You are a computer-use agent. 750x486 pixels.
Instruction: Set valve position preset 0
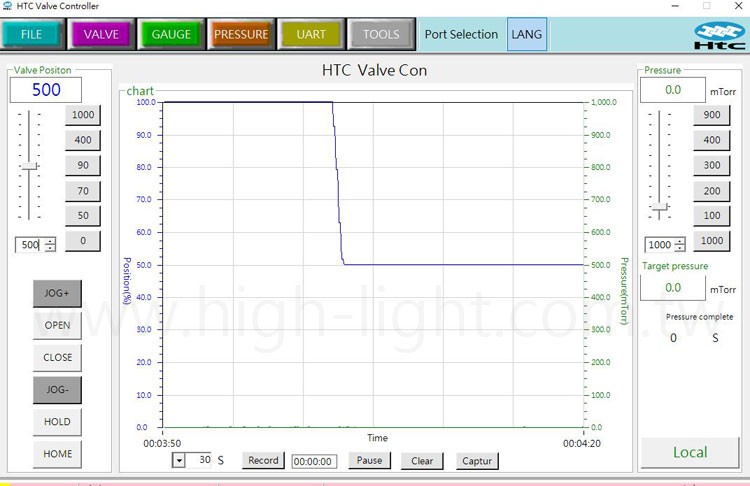[x=83, y=241]
